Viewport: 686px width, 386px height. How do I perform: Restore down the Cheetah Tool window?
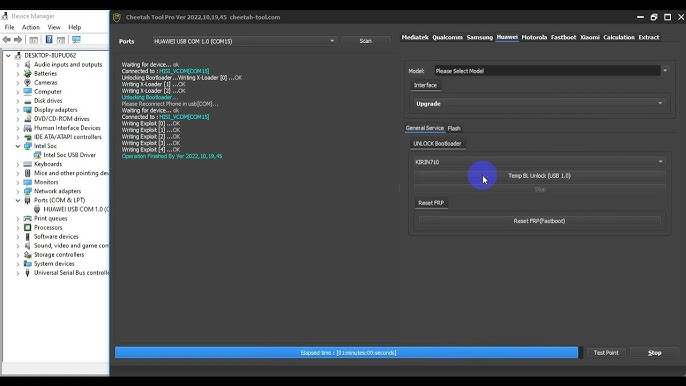coord(654,17)
